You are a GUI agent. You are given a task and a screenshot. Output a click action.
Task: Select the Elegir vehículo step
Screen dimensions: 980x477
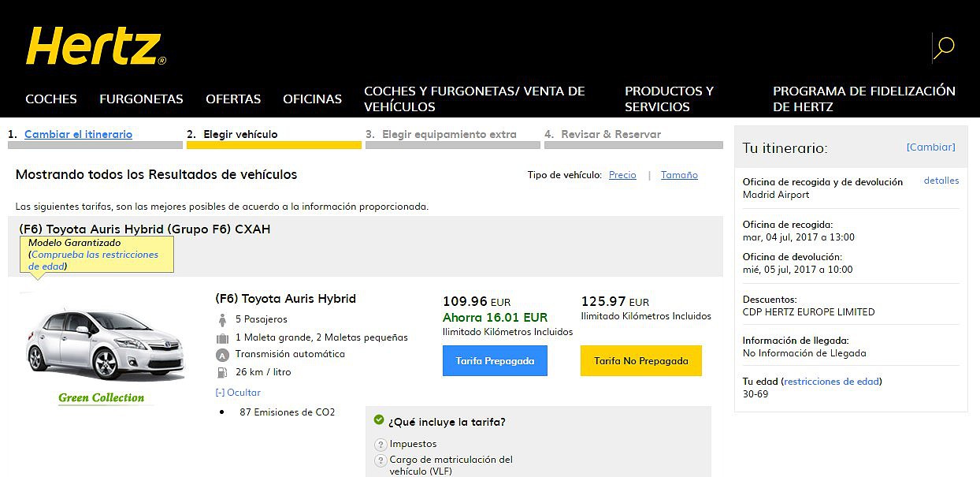click(x=240, y=134)
